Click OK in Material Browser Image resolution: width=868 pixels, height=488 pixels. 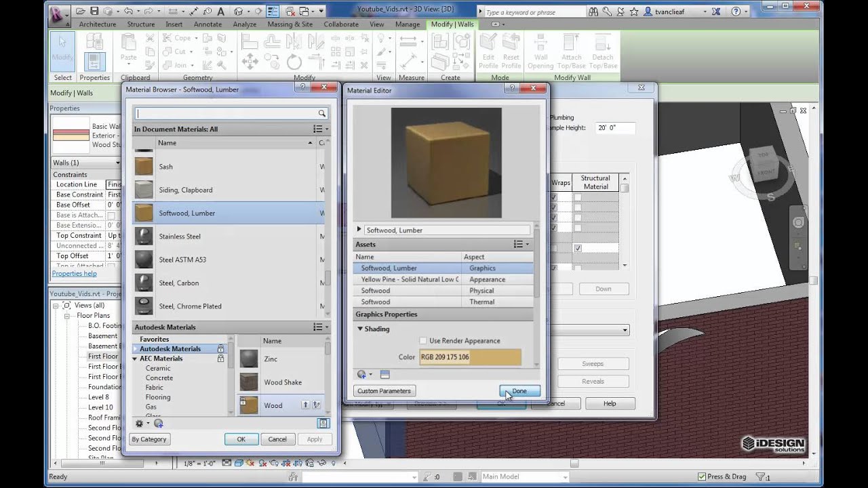coord(241,439)
